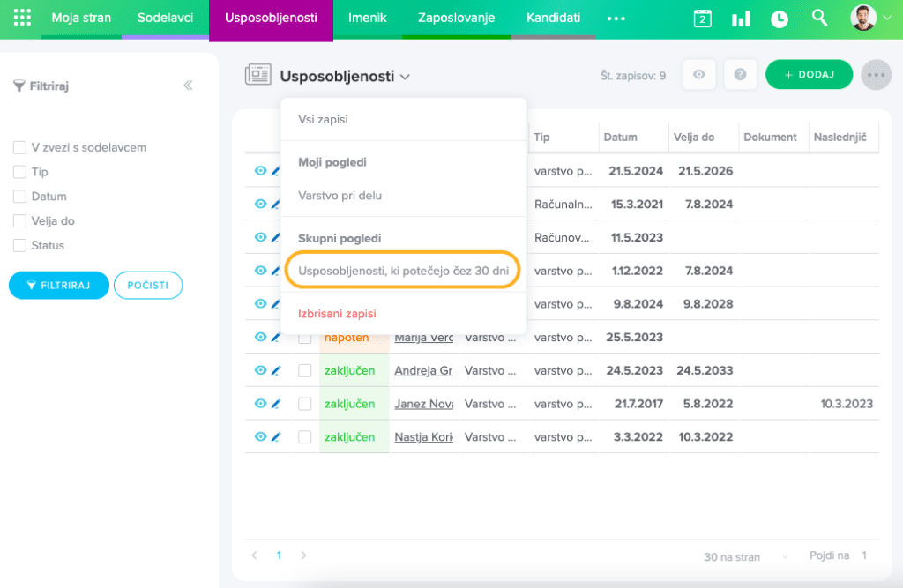
Task: Check the 'Velja do' filter checkbox
Action: pyautogui.click(x=19, y=221)
